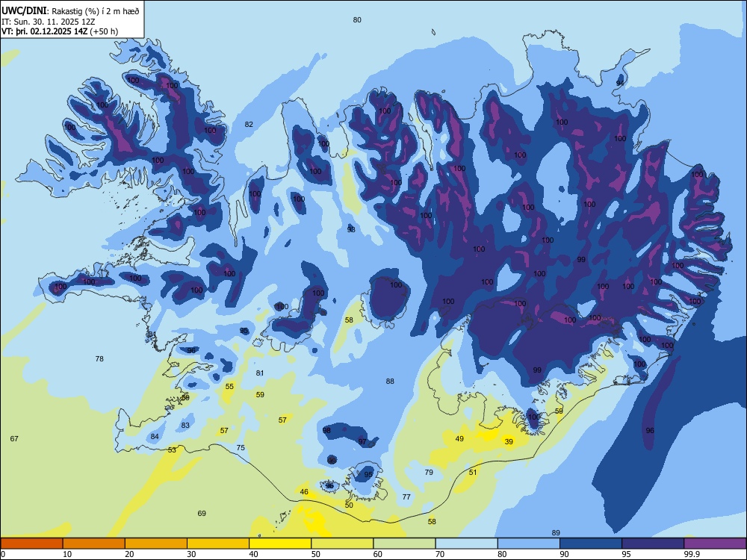Click the '70' legend tick label
The image size is (747, 560).
tap(440, 554)
